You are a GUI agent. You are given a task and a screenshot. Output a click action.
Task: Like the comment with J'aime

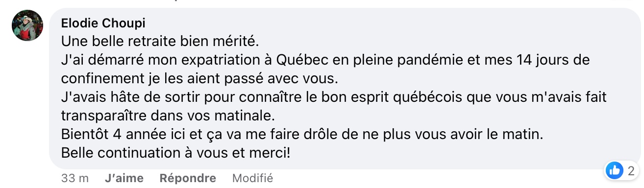(124, 178)
